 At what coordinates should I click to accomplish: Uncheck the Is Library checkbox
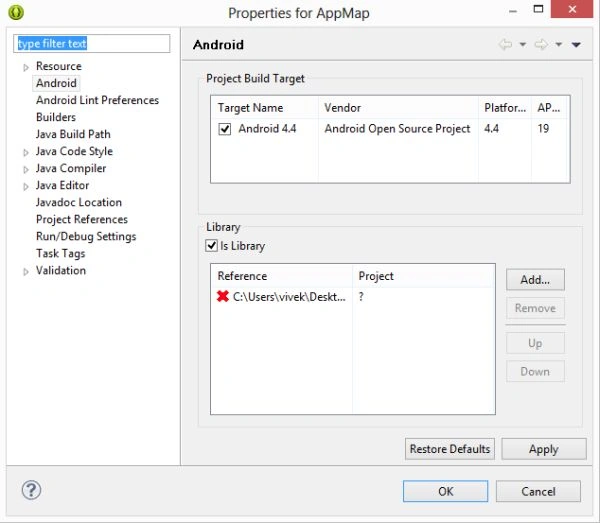(x=212, y=245)
